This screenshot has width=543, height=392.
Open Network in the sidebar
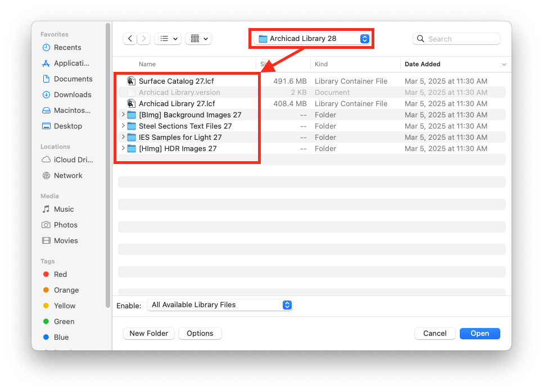click(68, 175)
